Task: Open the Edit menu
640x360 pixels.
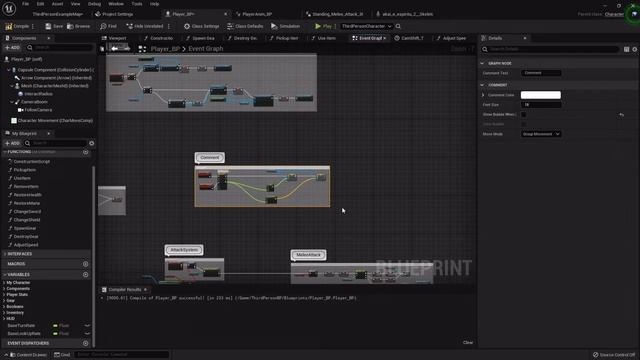Action: [40, 4]
